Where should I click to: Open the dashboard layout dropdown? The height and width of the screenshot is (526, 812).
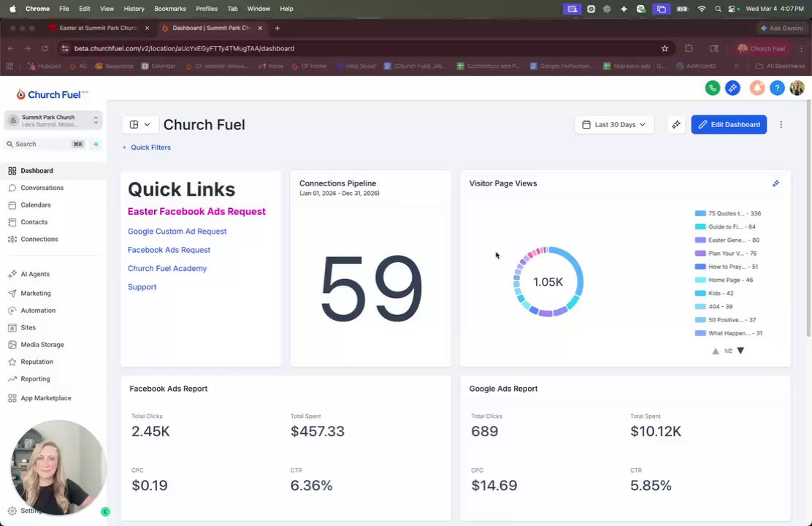(139, 124)
